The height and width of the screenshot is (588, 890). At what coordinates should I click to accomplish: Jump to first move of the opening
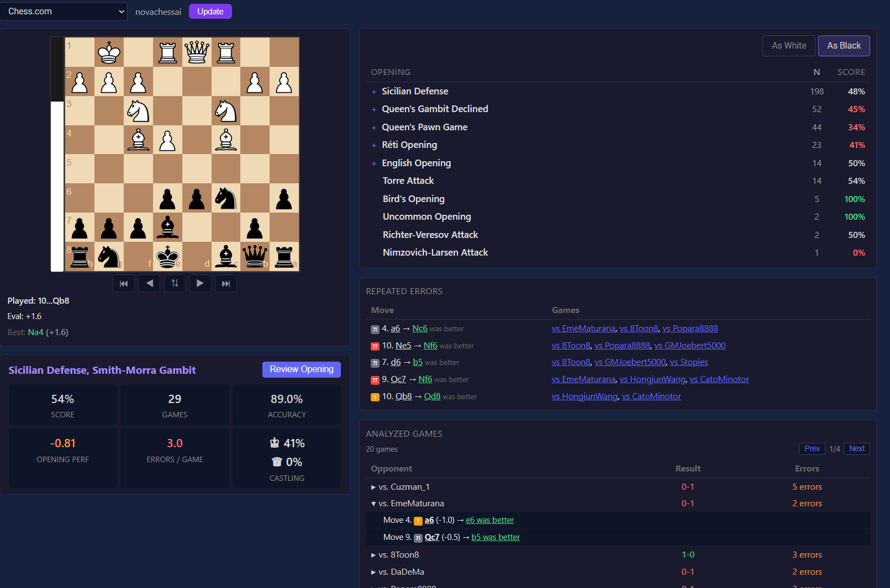tap(124, 283)
